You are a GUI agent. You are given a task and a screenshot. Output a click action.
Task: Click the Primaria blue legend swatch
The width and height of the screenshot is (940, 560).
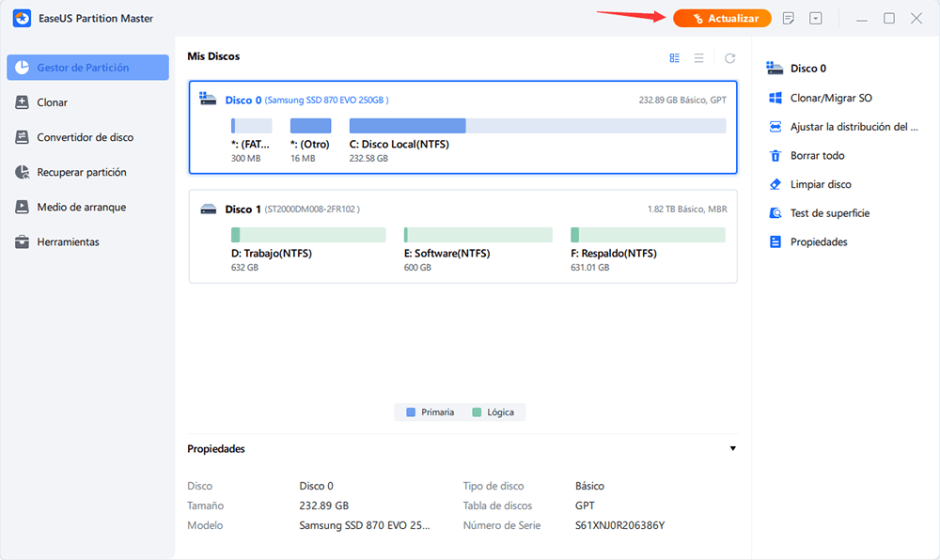(x=411, y=412)
